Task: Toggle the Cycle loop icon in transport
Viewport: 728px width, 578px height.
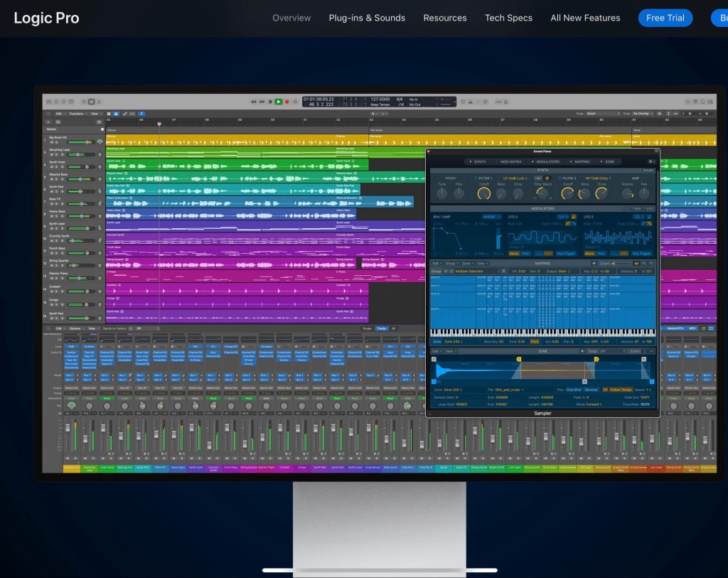Action: coord(294,102)
